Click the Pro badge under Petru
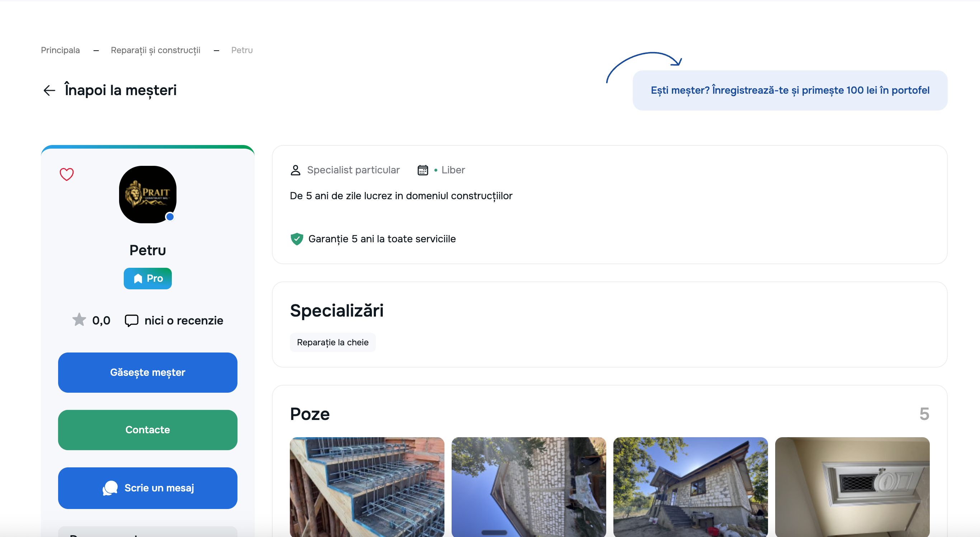Image resolution: width=980 pixels, height=537 pixels. pos(147,279)
